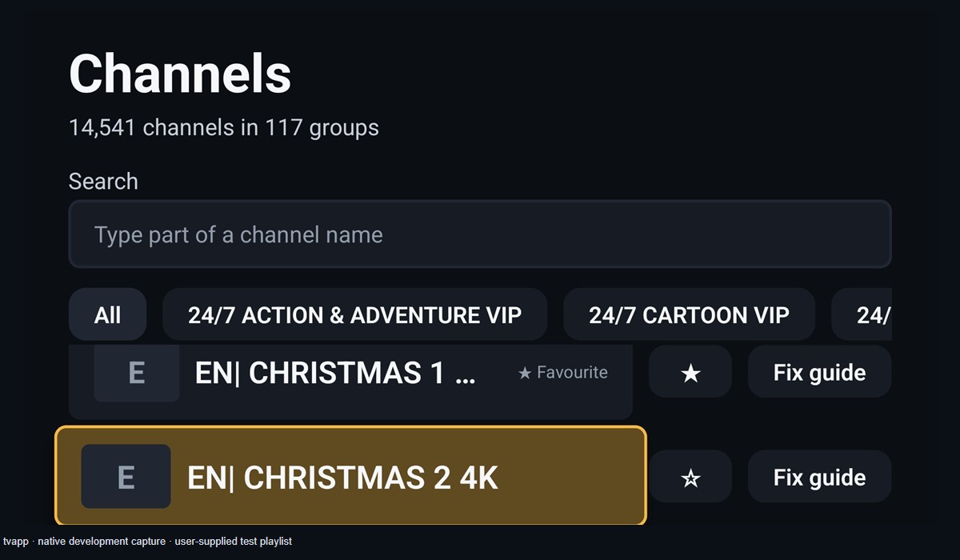The image size is (960, 560).
Task: Add EN| CHRISTMAS 2 4K to favourites with outline star
Action: click(690, 477)
